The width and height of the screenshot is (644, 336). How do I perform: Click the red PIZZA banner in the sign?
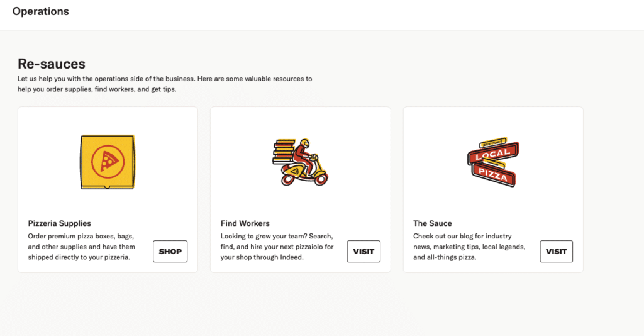click(x=494, y=174)
